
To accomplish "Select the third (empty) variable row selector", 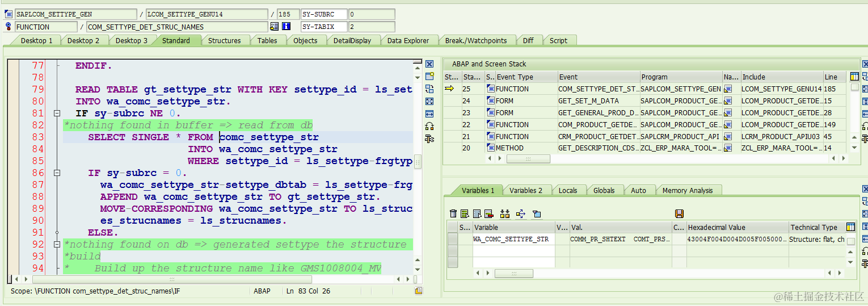I will [452, 262].
